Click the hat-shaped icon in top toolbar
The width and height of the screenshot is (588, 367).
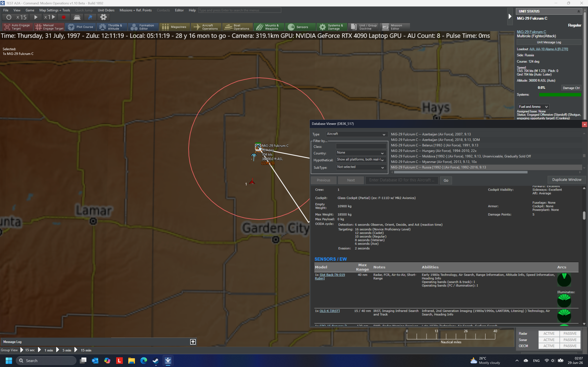point(77,17)
